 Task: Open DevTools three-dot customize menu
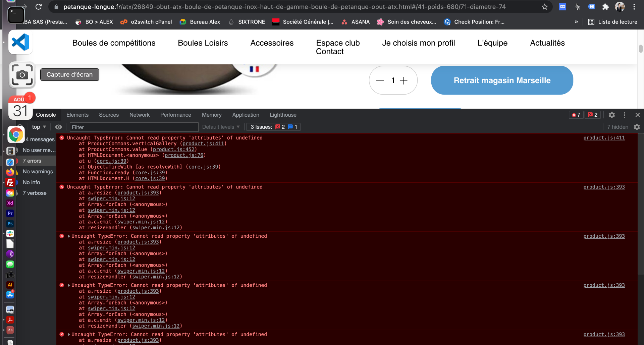[x=625, y=115]
